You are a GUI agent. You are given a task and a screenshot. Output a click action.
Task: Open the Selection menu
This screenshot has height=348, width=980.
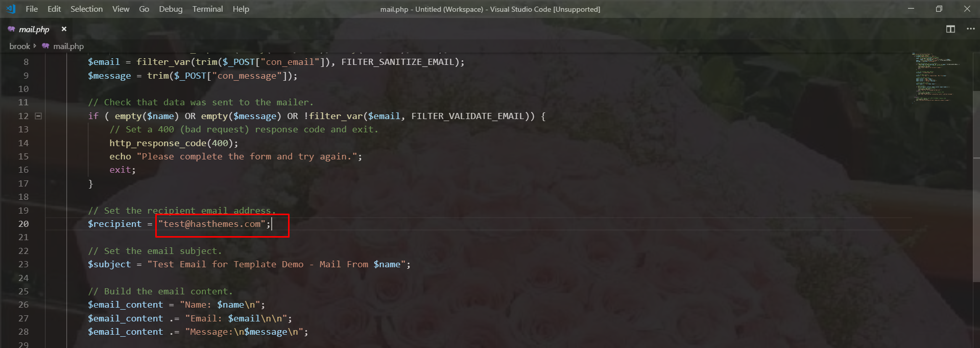click(x=86, y=9)
